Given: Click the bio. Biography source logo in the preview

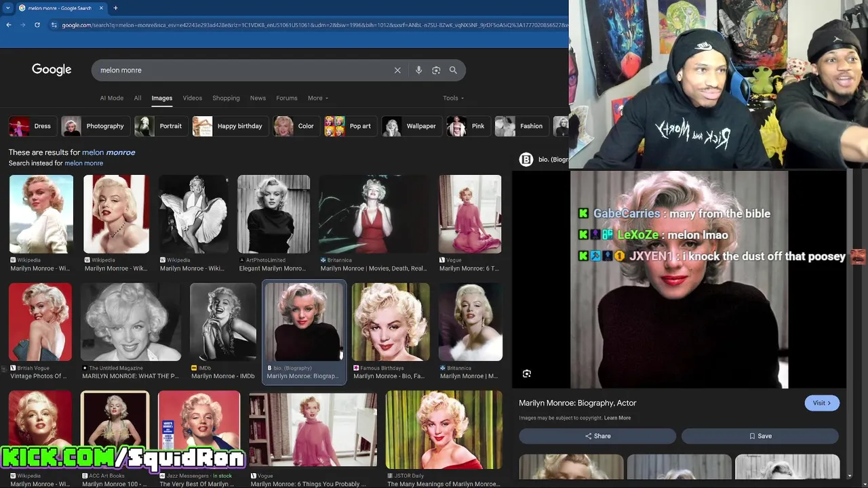Looking at the screenshot, I should click(526, 159).
